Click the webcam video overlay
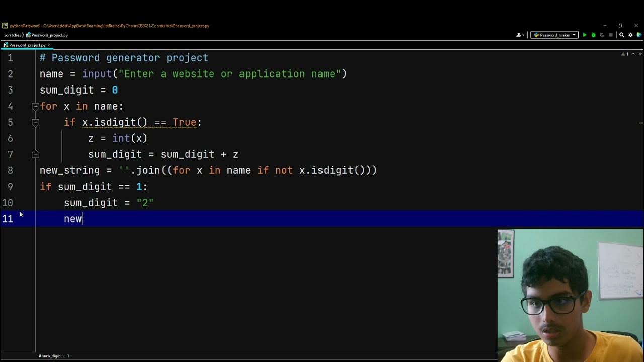 pos(571,296)
